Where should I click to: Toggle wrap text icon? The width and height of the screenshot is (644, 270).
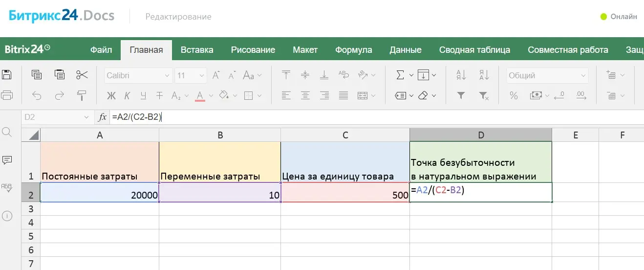tap(344, 75)
